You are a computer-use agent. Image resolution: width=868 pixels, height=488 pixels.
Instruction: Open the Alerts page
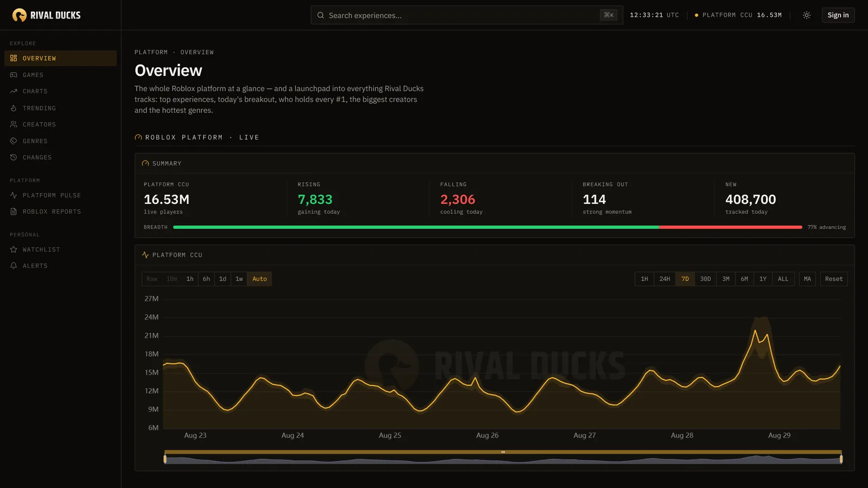click(x=60, y=266)
